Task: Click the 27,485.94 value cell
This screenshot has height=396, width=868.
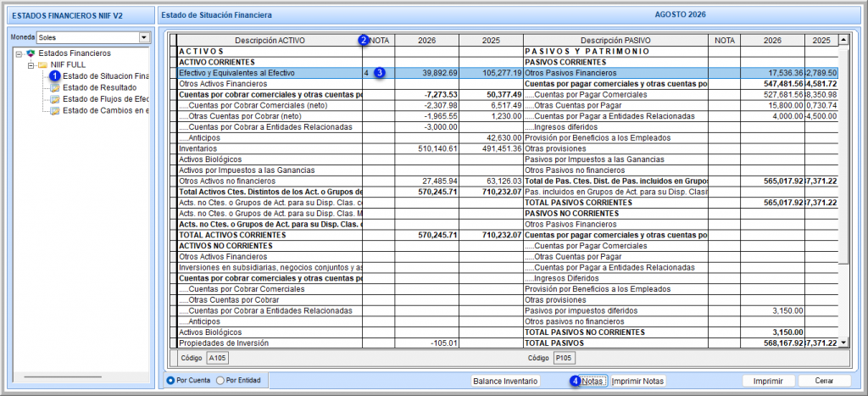Action: tap(427, 181)
